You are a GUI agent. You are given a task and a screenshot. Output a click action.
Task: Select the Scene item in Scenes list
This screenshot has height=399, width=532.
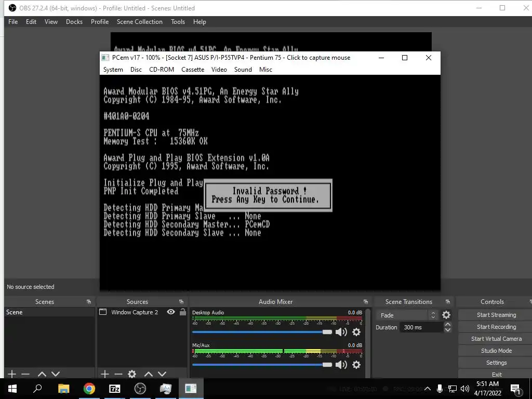[x=49, y=312]
